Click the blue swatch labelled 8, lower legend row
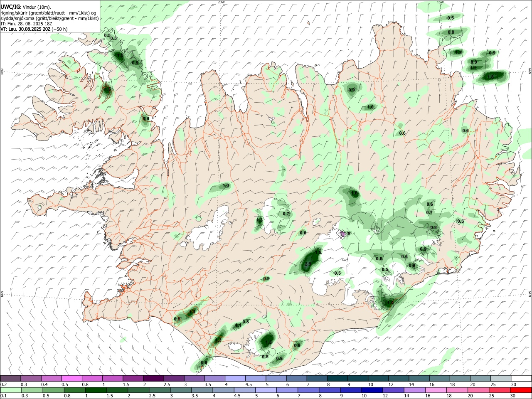532x399 pixels. coord(329,390)
